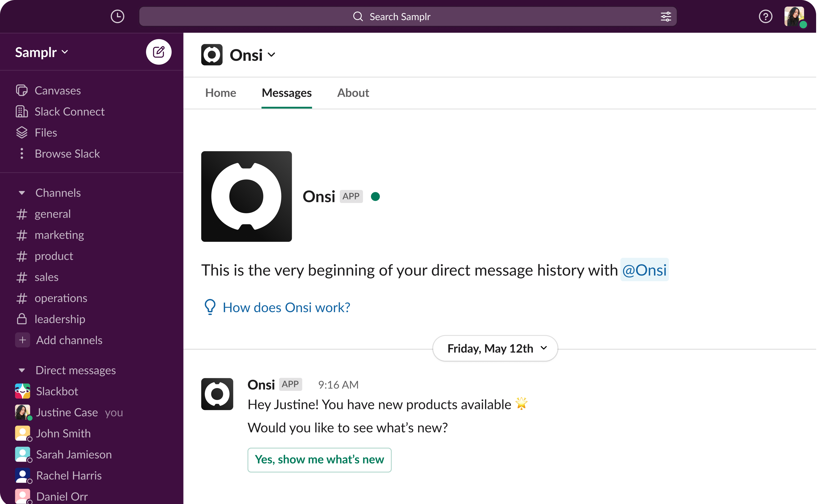
Task: Click Sarah Jamieson's avatar icon
Action: click(x=23, y=454)
